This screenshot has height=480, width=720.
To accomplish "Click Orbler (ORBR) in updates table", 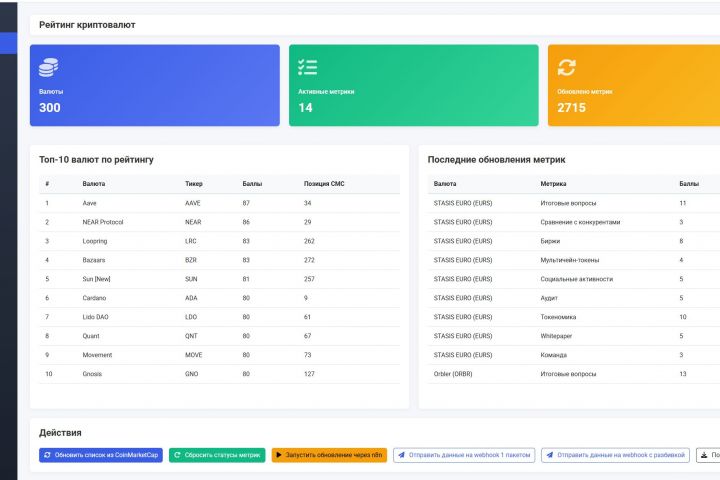I will [x=453, y=374].
